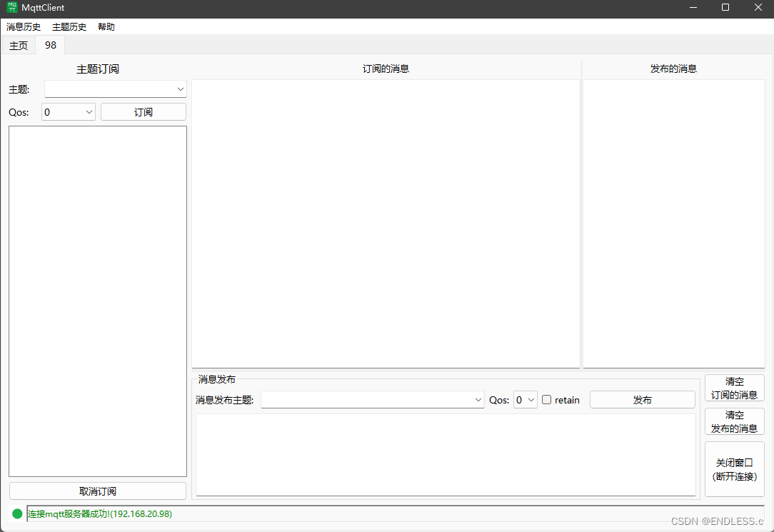Click 清空订阅的消息 to clear subscribed messages
Image resolution: width=774 pixels, height=532 pixels.
(734, 387)
